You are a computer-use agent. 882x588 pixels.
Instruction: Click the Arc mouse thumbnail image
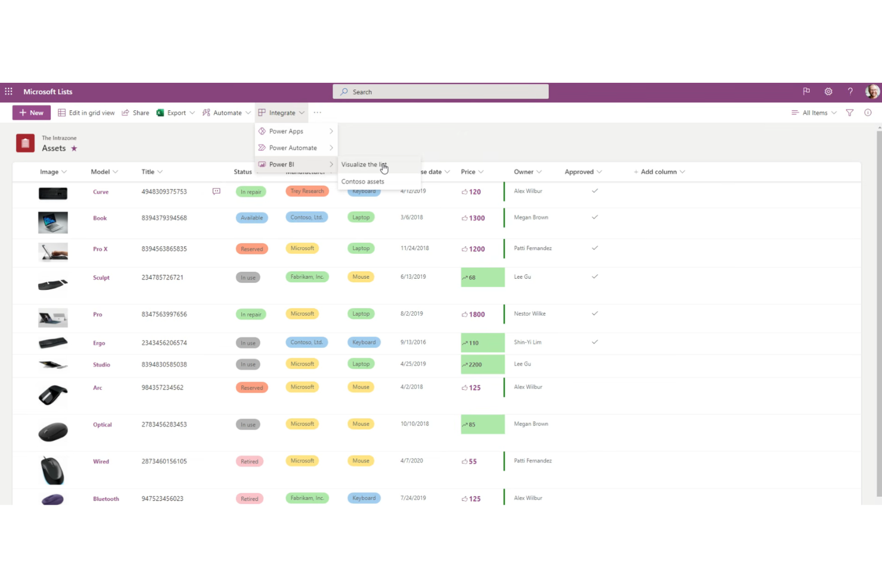click(x=53, y=395)
